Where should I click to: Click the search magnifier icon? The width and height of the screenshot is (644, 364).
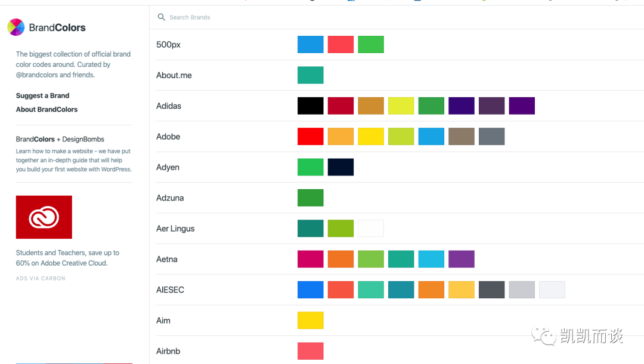pos(161,17)
